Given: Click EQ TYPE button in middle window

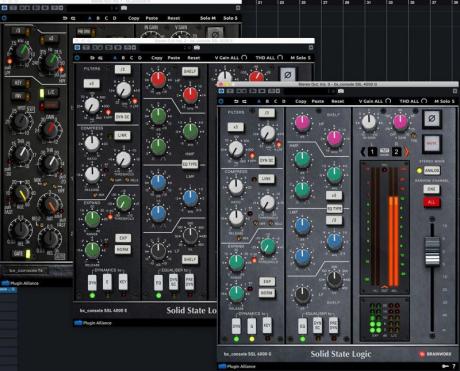Looking at the screenshot, I should pos(190,164).
